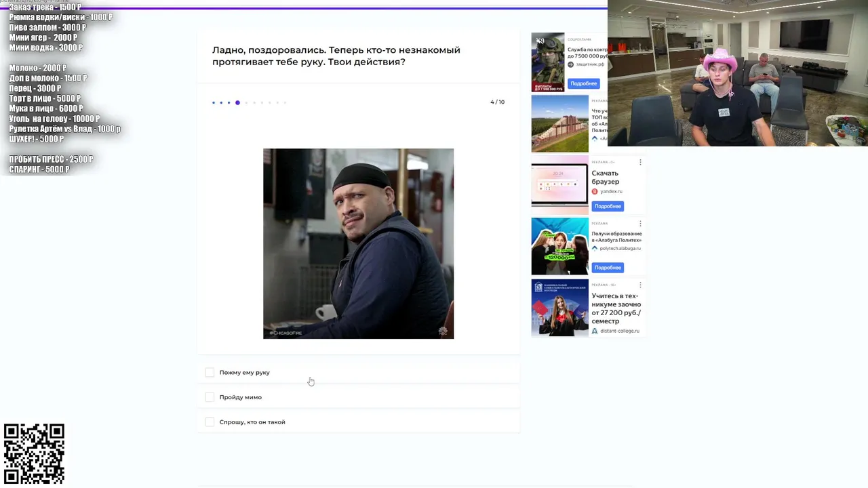Tick the 'Спрошу, кто он такой' checkbox
868x488 pixels.
click(x=210, y=422)
